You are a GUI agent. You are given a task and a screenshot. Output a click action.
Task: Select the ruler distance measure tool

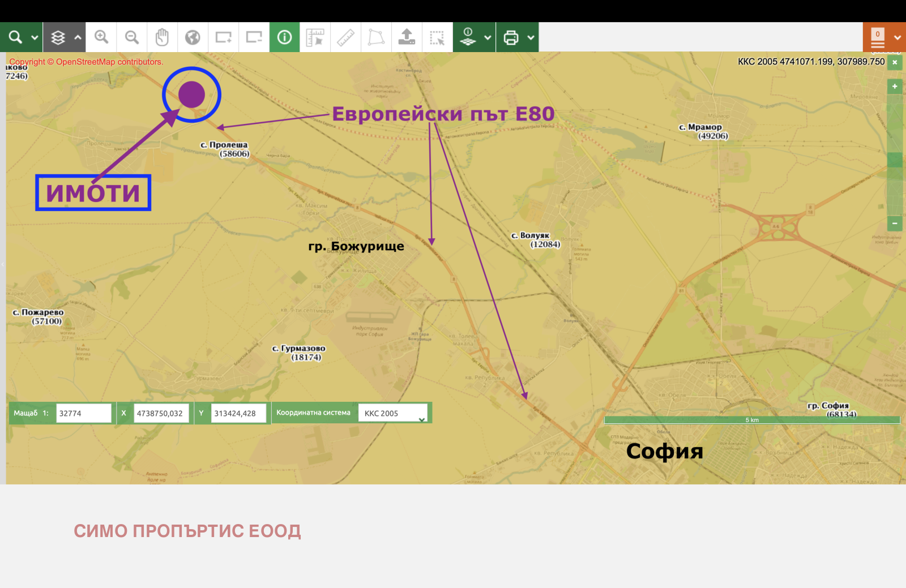tap(345, 37)
